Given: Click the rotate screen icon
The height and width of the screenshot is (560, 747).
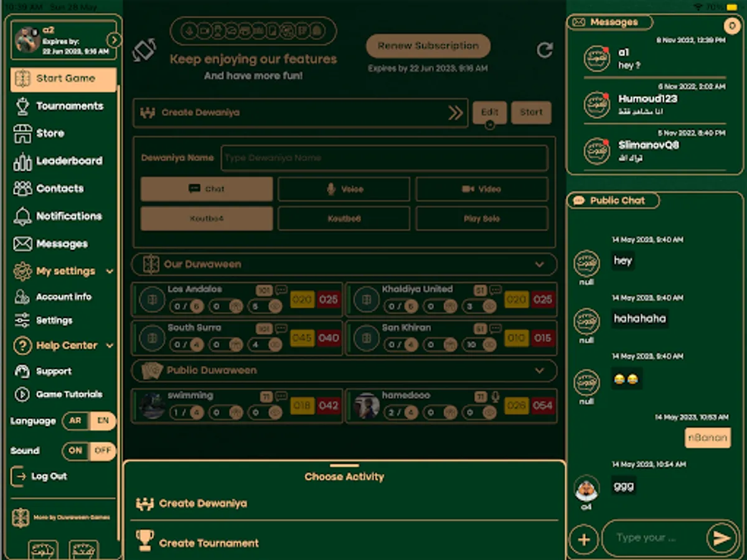Looking at the screenshot, I should [x=144, y=50].
